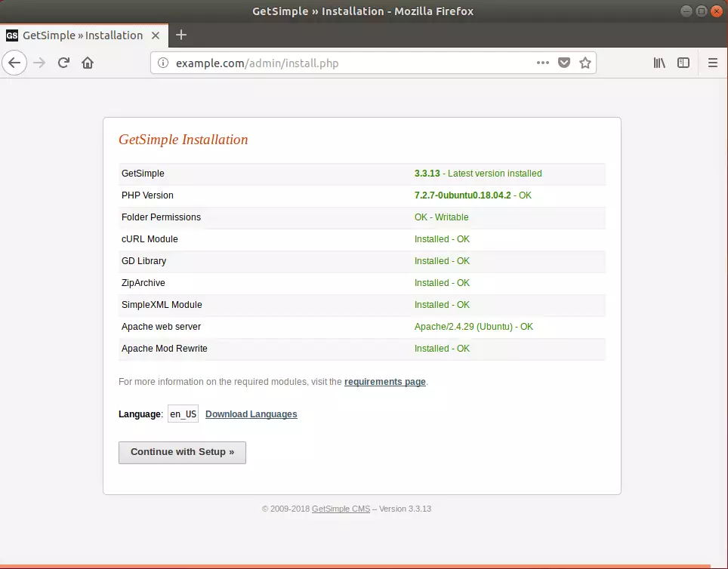Click version text 3.3.13 - Latest version installed
The image size is (728, 569).
tap(478, 173)
